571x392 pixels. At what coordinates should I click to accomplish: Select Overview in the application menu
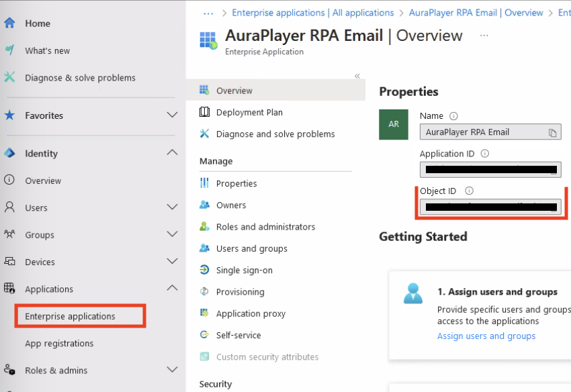[x=275, y=90]
